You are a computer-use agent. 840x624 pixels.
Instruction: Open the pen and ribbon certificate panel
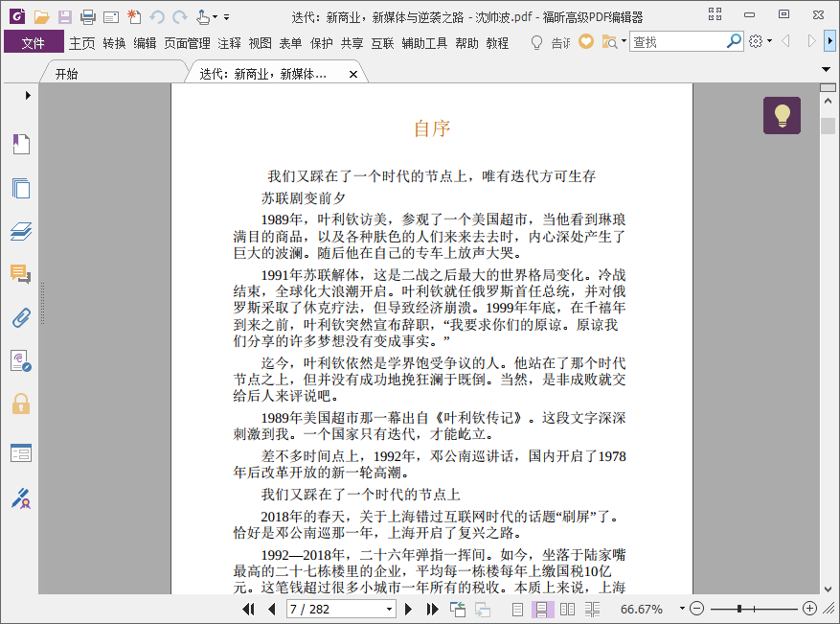tap(21, 498)
